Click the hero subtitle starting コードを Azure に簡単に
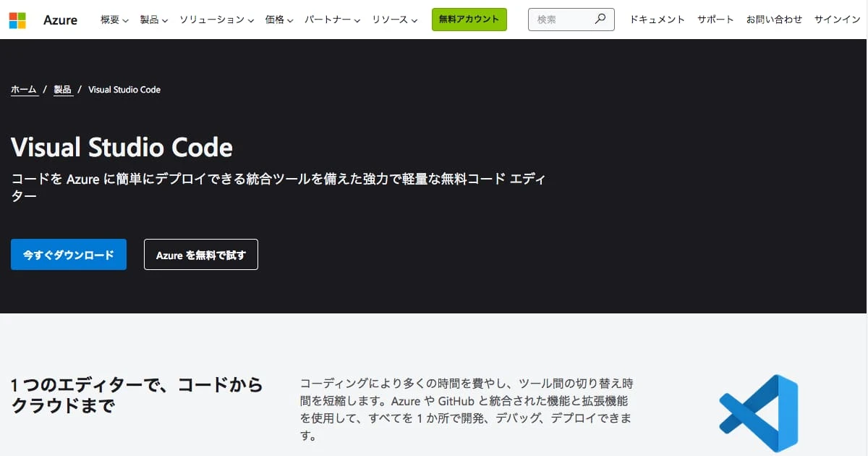 pyautogui.click(x=278, y=187)
